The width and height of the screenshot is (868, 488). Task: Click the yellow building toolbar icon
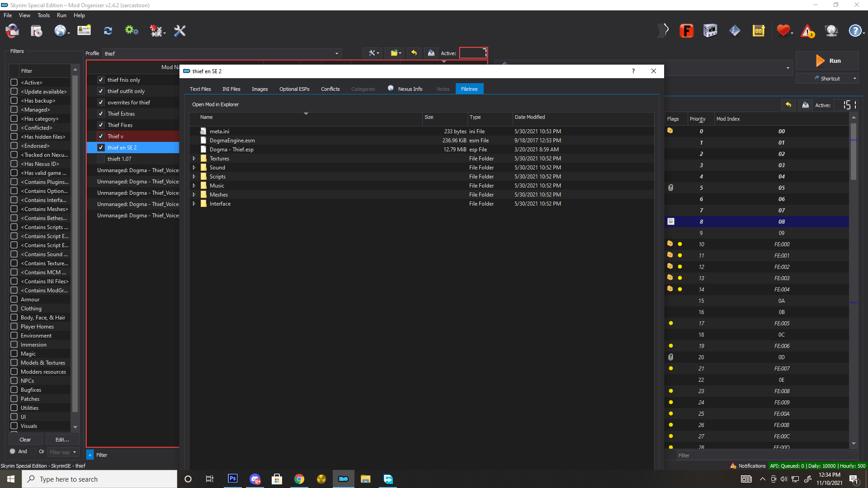click(x=759, y=31)
